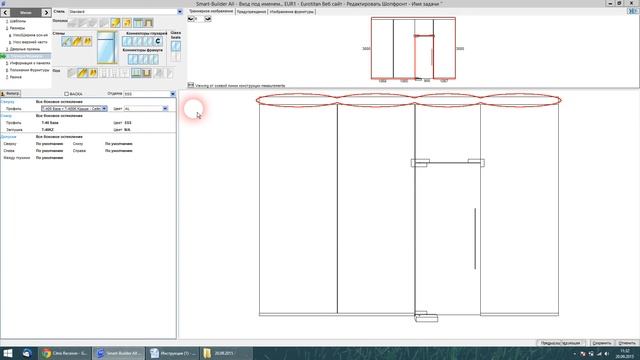The height and width of the screenshot is (360, 640).
Task: Toggle the ВАСКА checkbox
Action: pyautogui.click(x=67, y=94)
